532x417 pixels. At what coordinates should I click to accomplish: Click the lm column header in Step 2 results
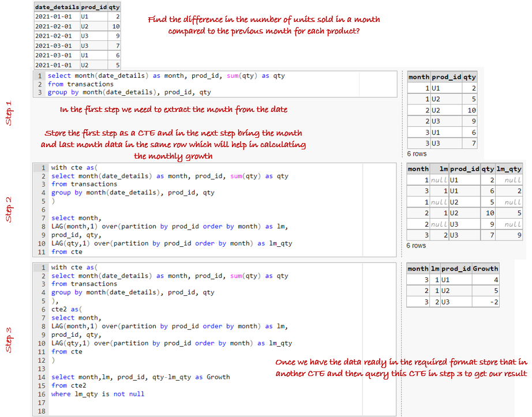click(444, 169)
